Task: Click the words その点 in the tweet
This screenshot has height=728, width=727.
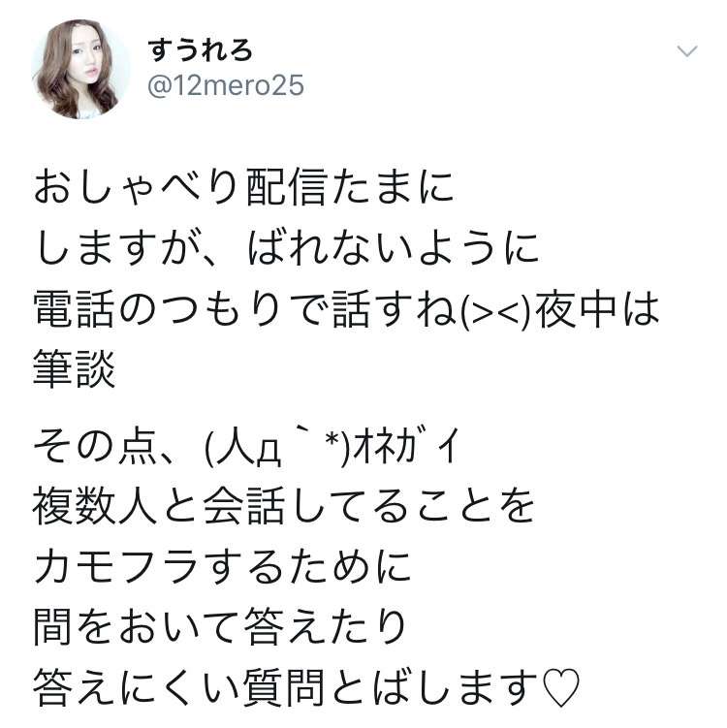Action: coord(95,446)
